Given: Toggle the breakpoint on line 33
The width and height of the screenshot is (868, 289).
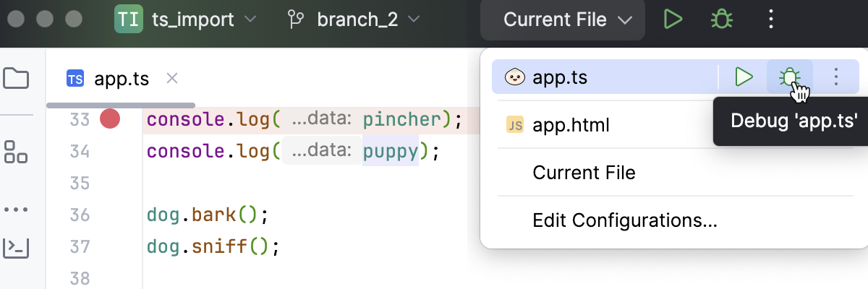Looking at the screenshot, I should click(x=110, y=118).
